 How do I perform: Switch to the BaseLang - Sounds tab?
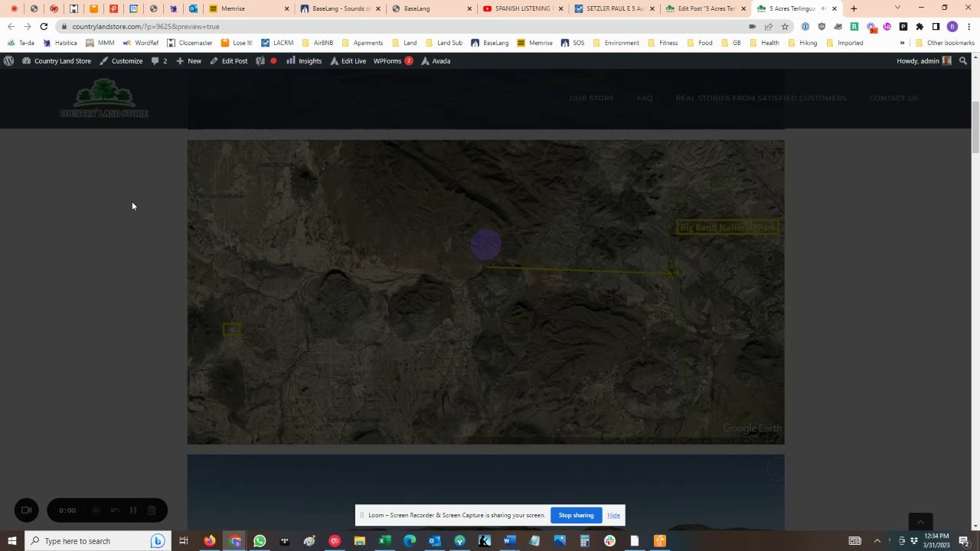click(x=340, y=8)
